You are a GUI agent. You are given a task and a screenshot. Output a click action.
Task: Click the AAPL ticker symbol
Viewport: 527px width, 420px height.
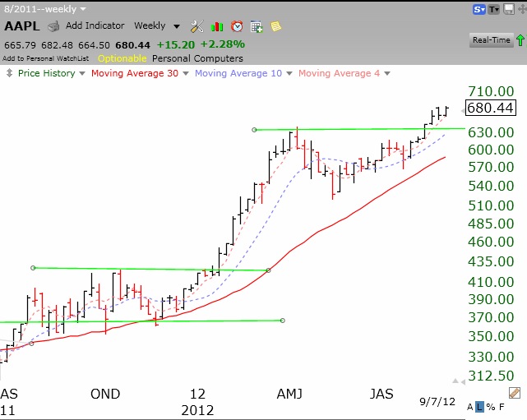22,26
